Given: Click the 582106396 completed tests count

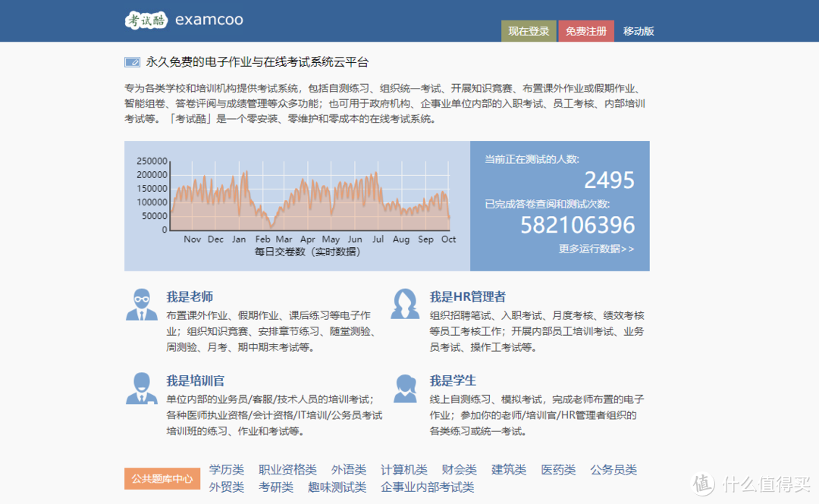Looking at the screenshot, I should click(578, 225).
